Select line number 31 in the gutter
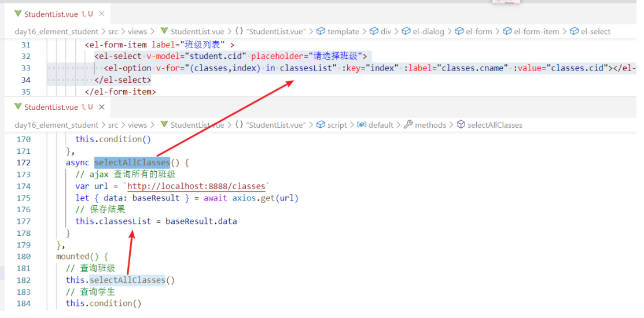Screen dimensions: 644x318 tap(26, 45)
